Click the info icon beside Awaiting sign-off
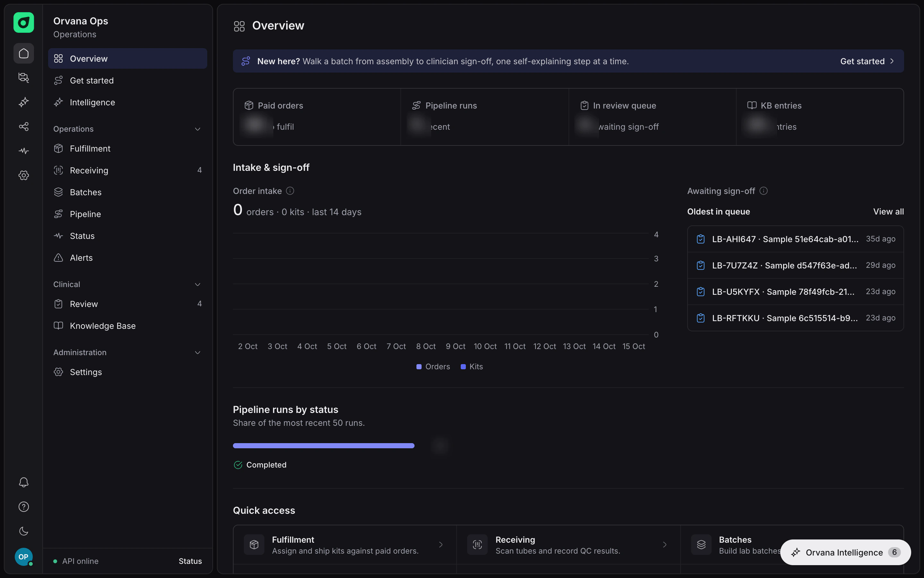924x578 pixels. (764, 191)
